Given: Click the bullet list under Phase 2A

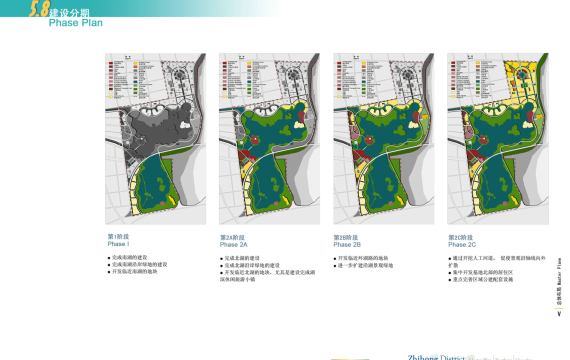Looking at the screenshot, I should tap(268, 269).
